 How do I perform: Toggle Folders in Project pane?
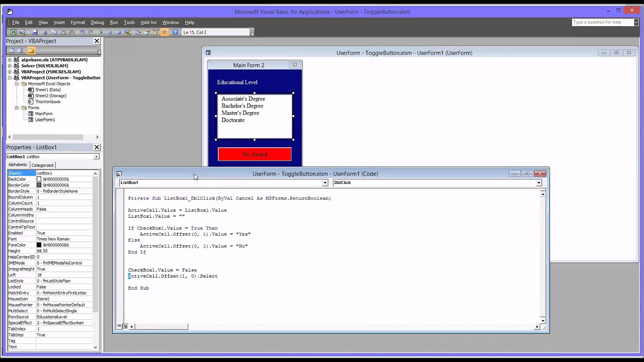(31, 51)
